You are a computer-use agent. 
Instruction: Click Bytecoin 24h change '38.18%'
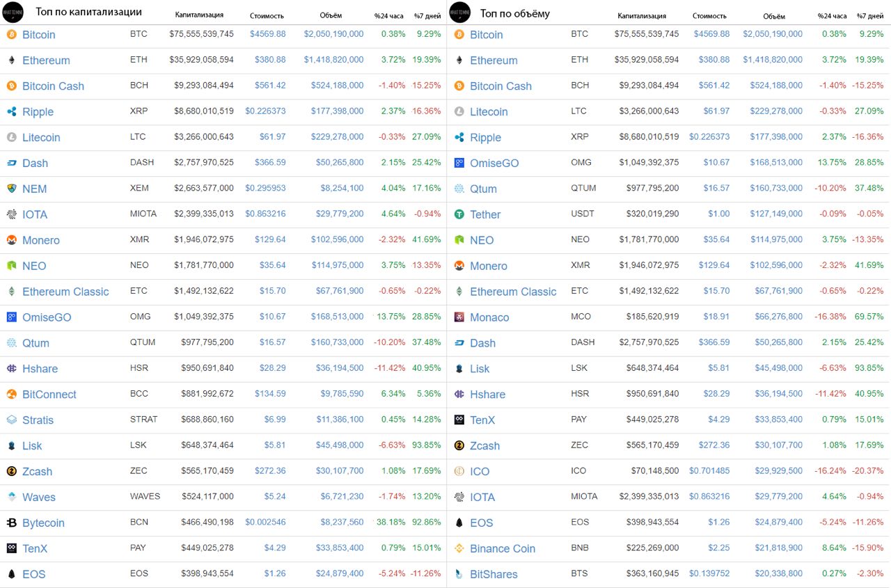tap(391, 522)
